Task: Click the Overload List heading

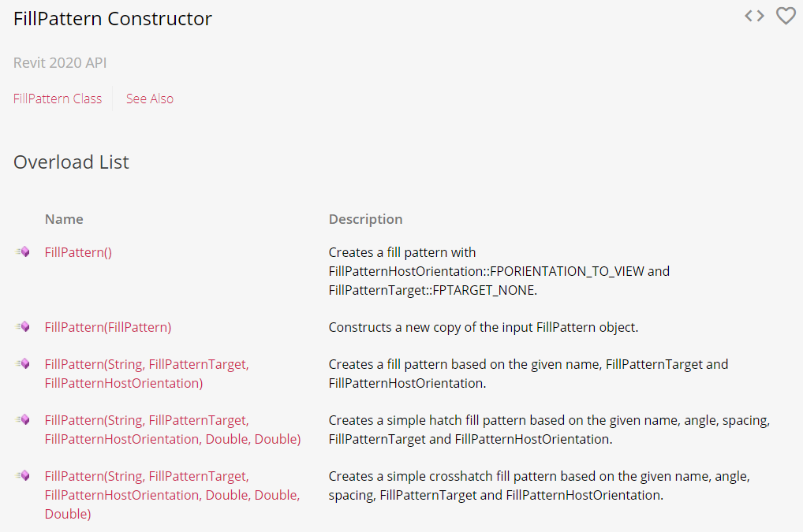Action: (71, 162)
